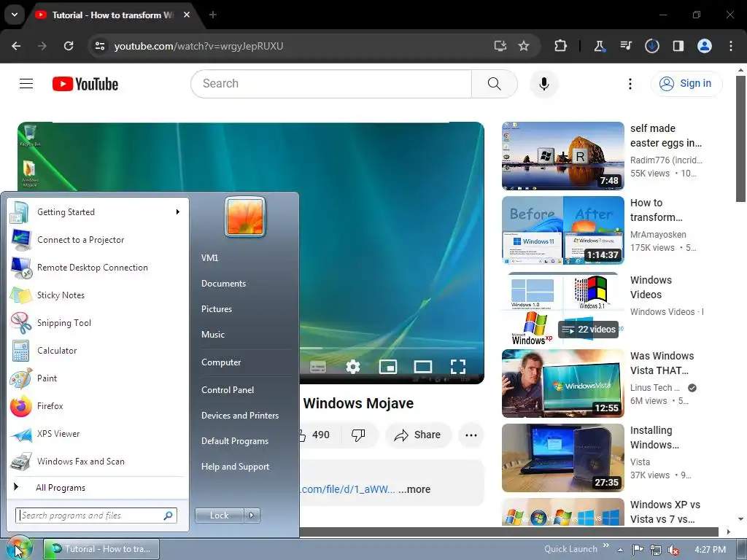
Task: Open shutdown options arrow beside Lock
Action: (x=252, y=516)
